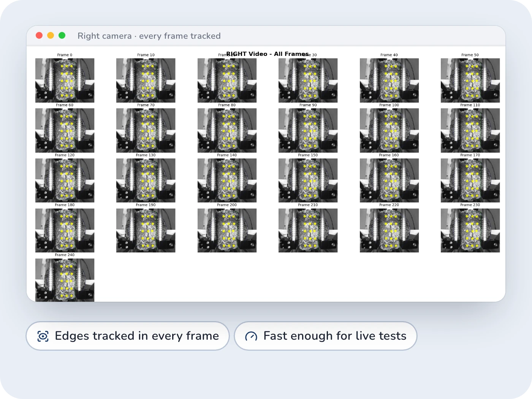532x399 pixels.
Task: Select the Frame 40 thumbnail
Action: 389,80
